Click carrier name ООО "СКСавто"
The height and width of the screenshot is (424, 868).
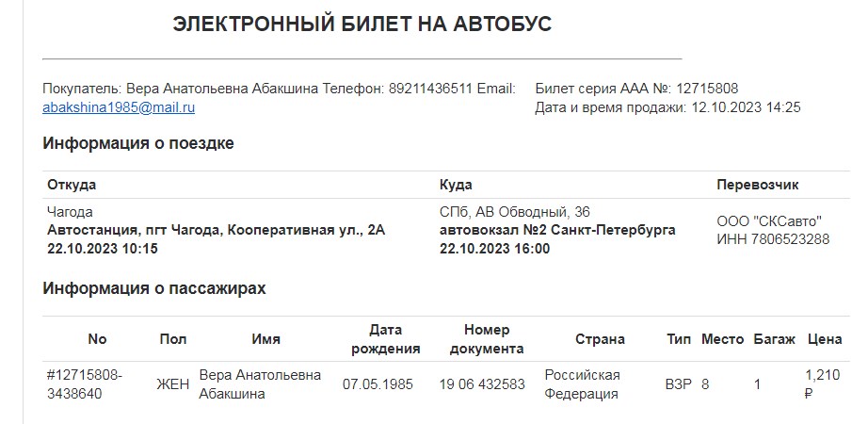tap(769, 220)
